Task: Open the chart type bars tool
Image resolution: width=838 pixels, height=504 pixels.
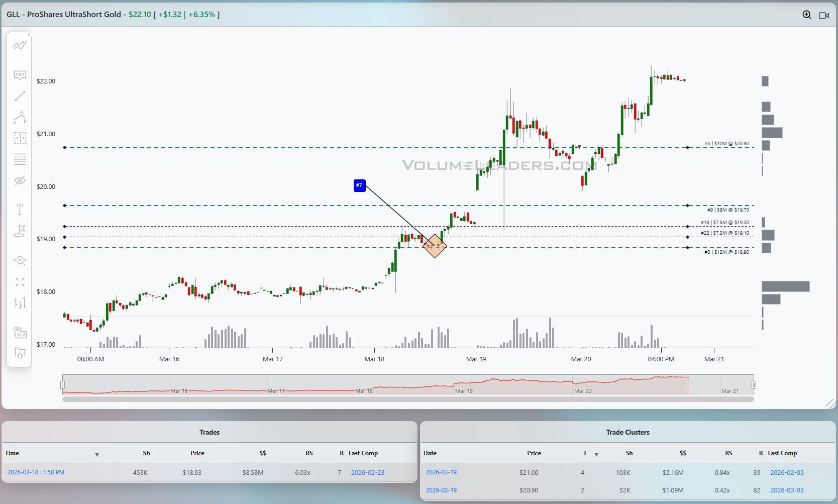Action: [20, 303]
